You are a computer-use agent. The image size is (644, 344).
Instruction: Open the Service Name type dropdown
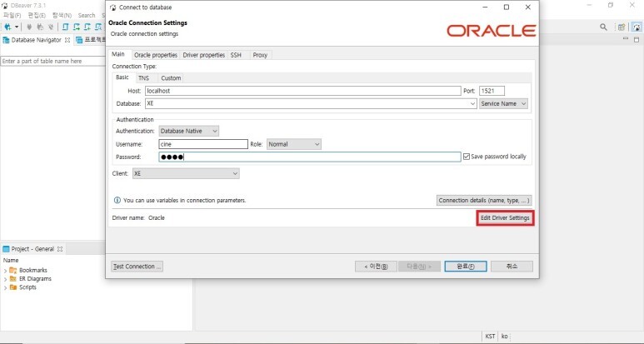[503, 104]
